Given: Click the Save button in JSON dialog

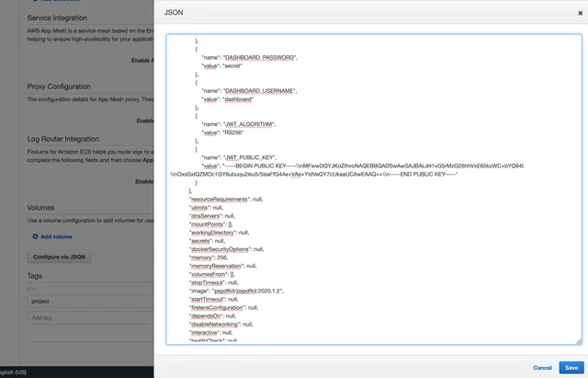Looking at the screenshot, I should click(571, 368).
